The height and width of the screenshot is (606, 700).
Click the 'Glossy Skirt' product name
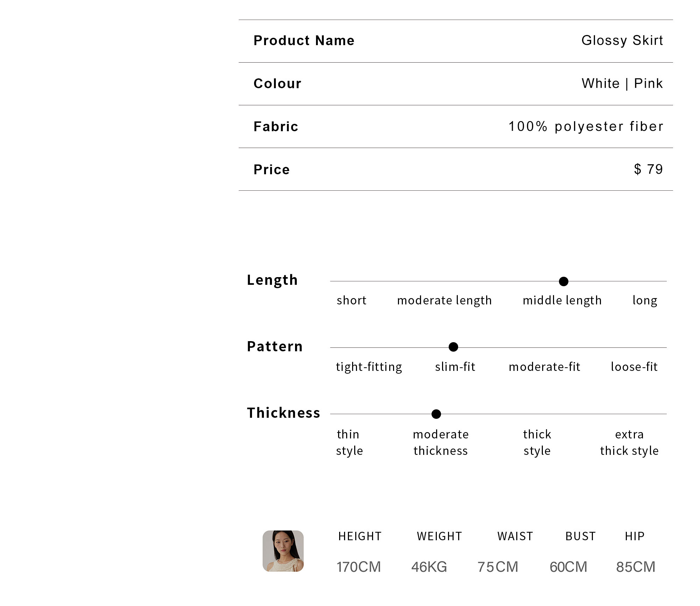coord(622,41)
